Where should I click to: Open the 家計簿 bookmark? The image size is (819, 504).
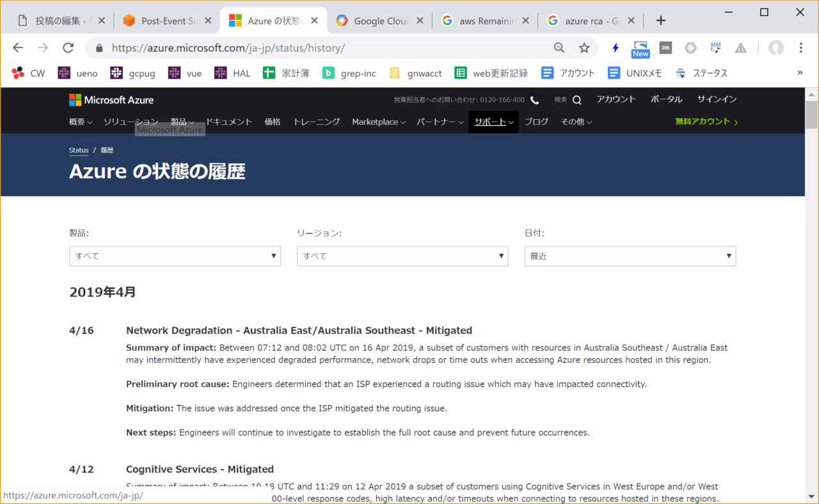pos(286,73)
